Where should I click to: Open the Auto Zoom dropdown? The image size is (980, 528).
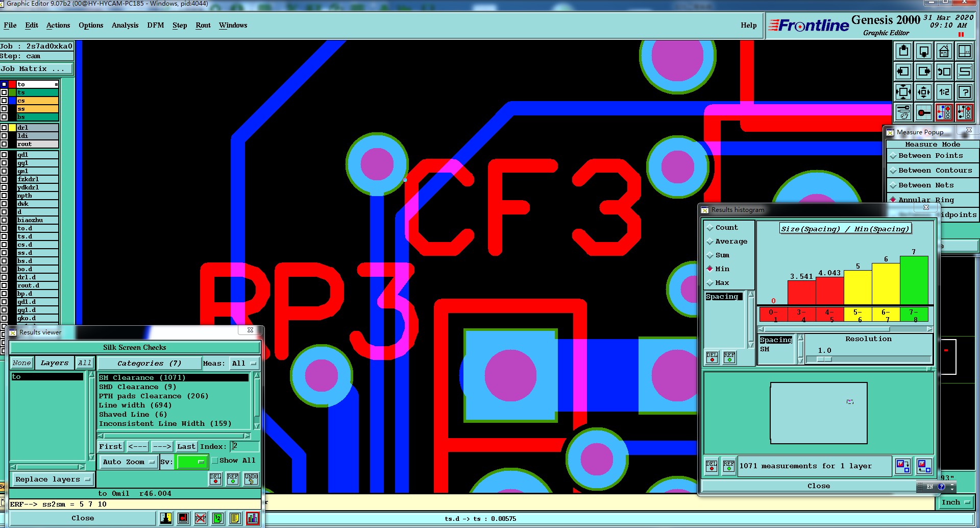point(129,462)
